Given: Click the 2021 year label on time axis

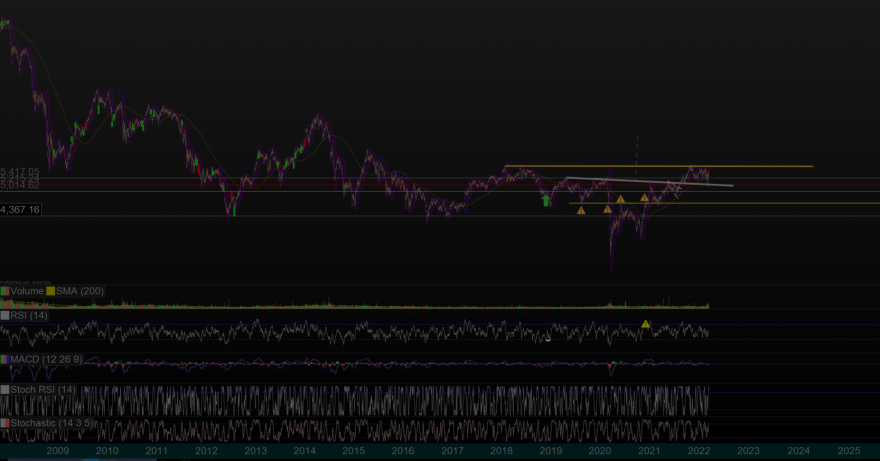Looking at the screenshot, I should (649, 451).
